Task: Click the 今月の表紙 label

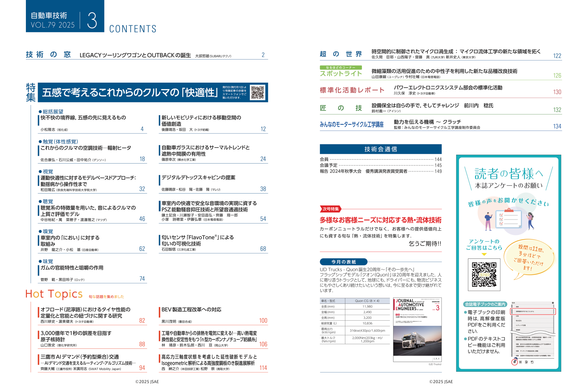Action: click(343, 262)
